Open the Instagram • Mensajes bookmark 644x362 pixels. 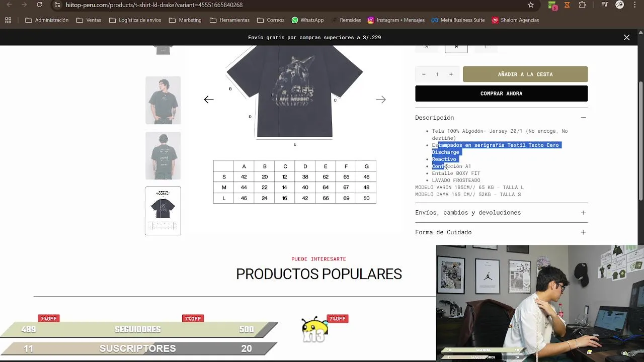click(396, 20)
